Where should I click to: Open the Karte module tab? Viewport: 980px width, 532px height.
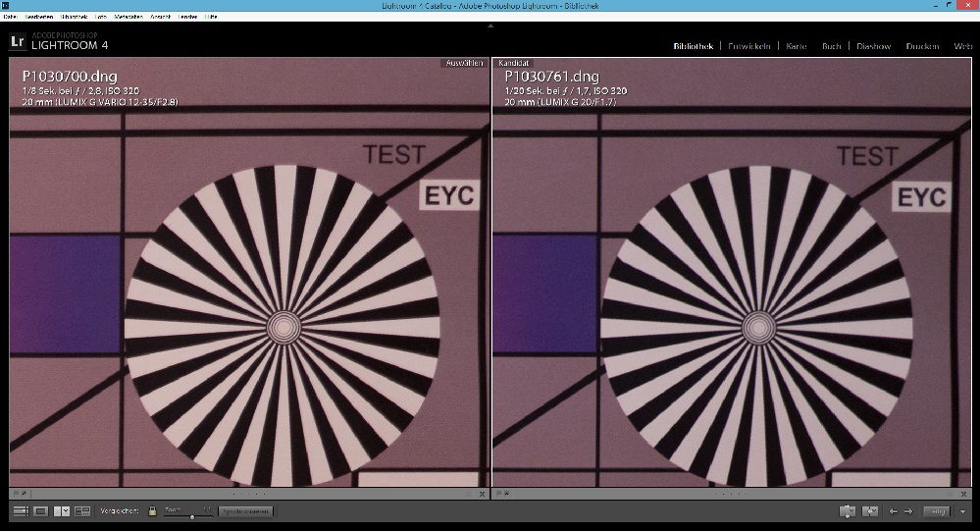pyautogui.click(x=797, y=46)
